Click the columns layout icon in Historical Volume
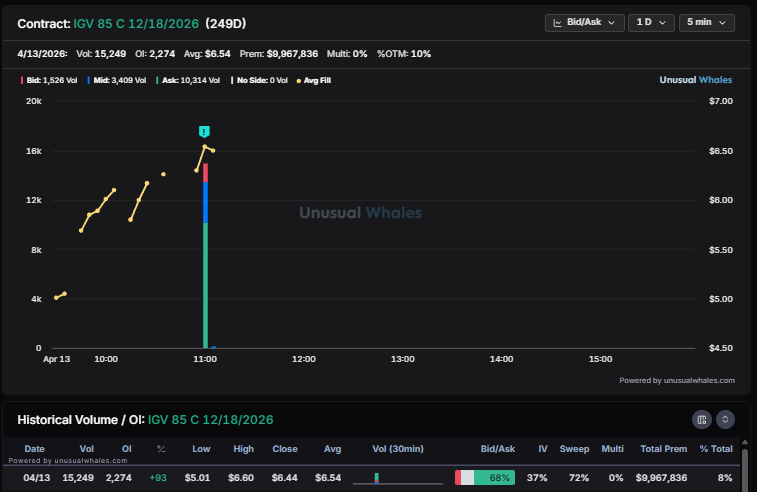 coord(701,419)
